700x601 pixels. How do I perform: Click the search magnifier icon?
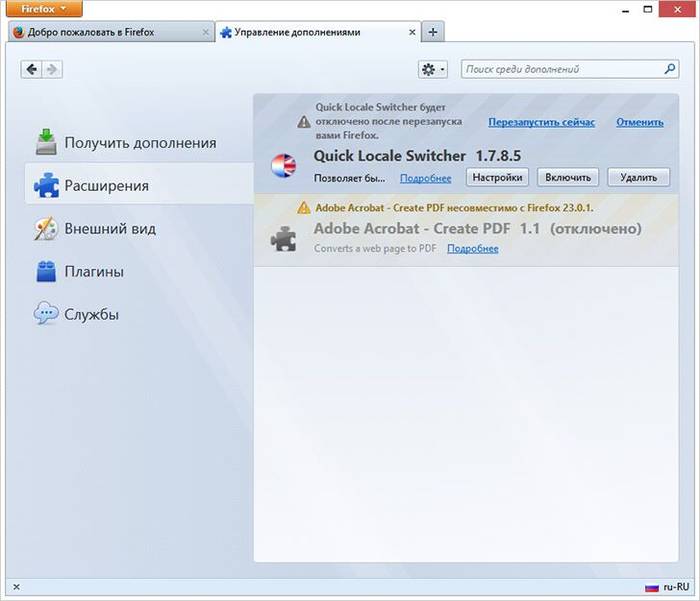coord(670,69)
